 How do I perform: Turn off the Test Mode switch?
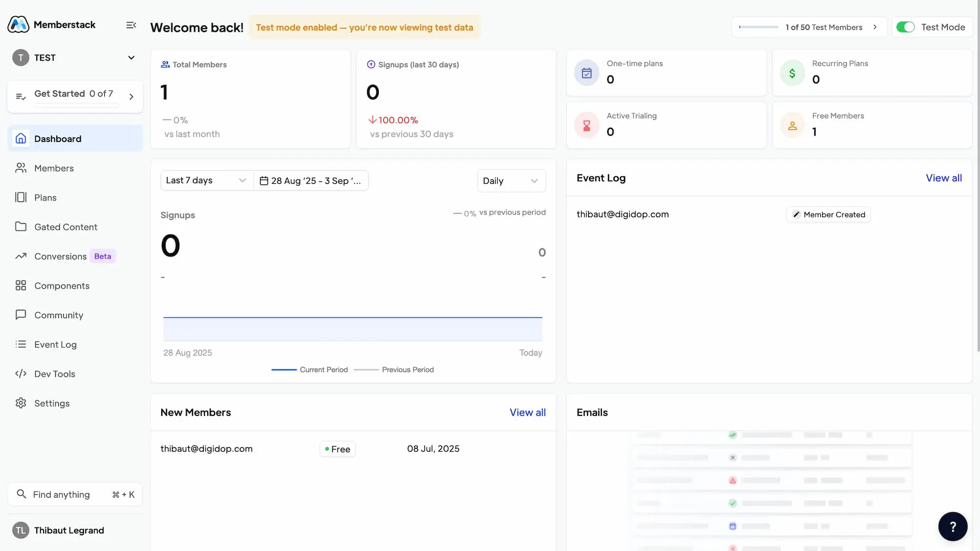tap(905, 27)
